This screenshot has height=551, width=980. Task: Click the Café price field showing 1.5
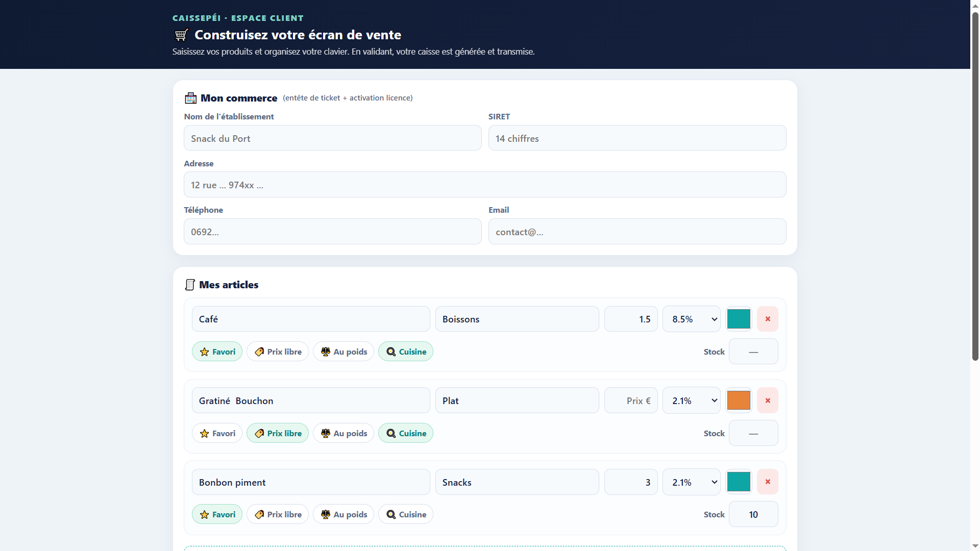coord(631,319)
